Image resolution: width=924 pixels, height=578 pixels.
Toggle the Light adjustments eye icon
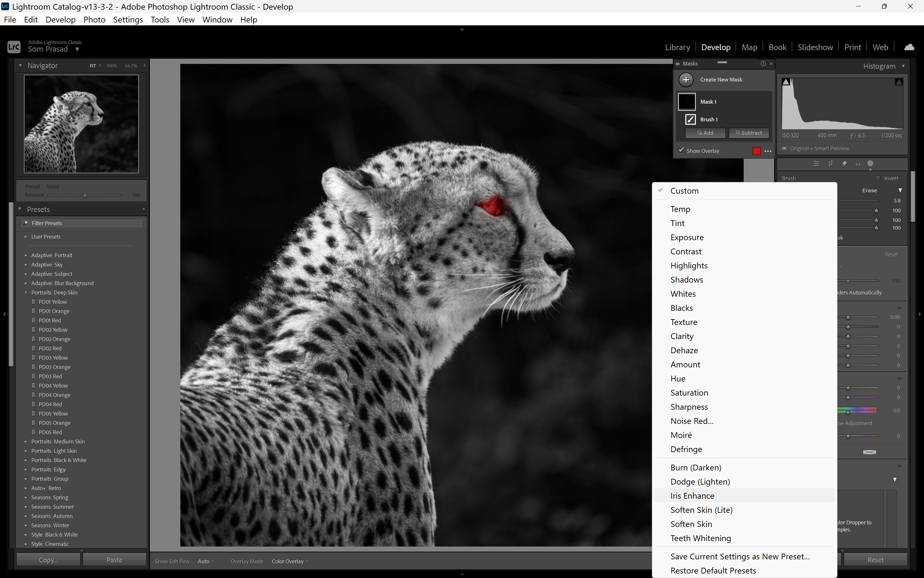(x=899, y=308)
